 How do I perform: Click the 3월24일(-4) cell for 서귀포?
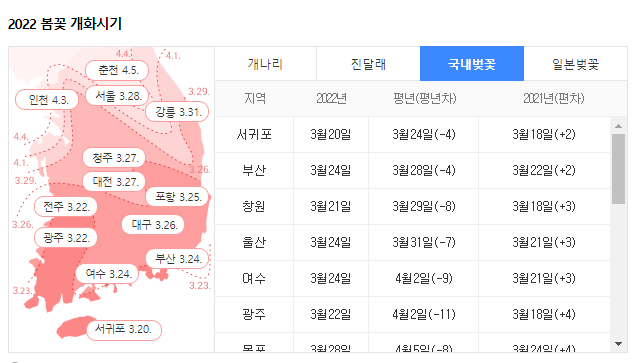click(x=424, y=134)
